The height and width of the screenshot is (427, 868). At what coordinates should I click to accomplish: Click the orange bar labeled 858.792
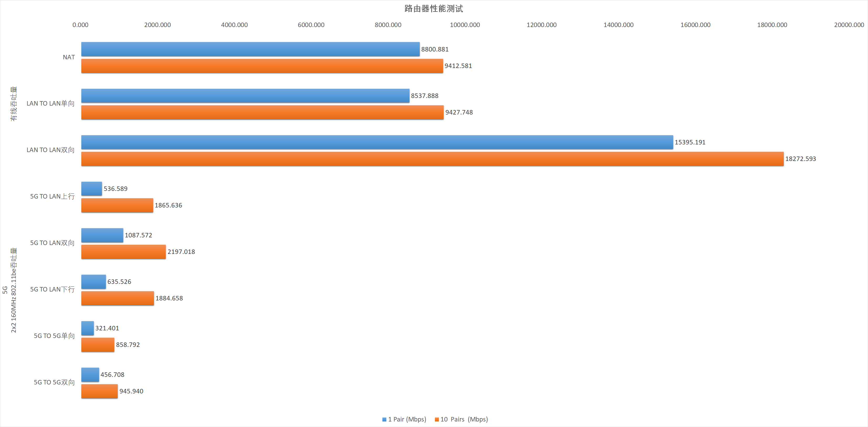(x=98, y=345)
